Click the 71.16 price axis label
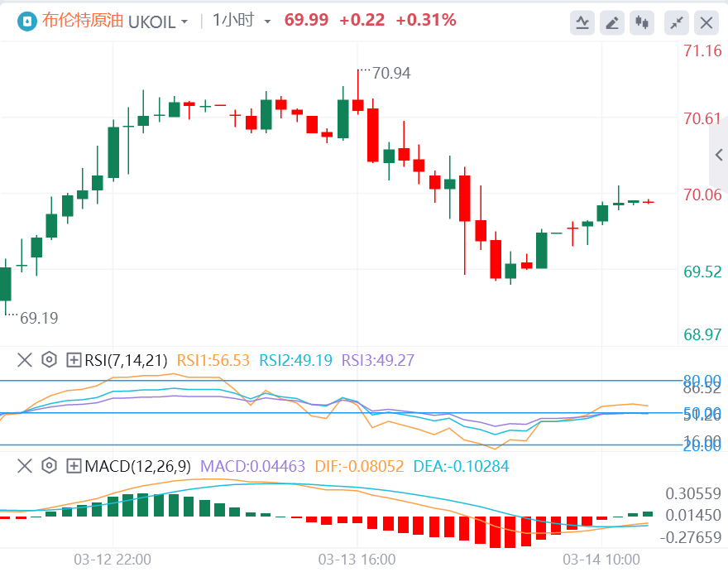Viewport: 728px width, 572px height. click(702, 50)
